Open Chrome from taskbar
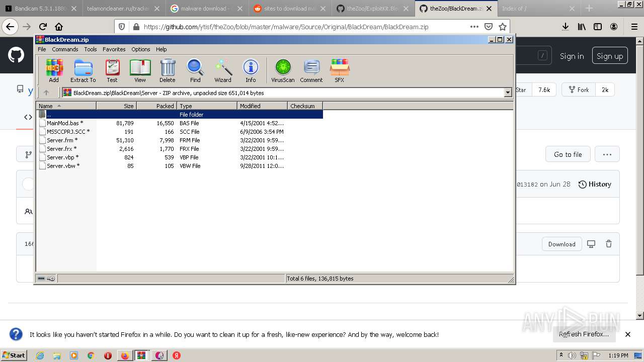This screenshot has width=644, height=362. (91, 355)
